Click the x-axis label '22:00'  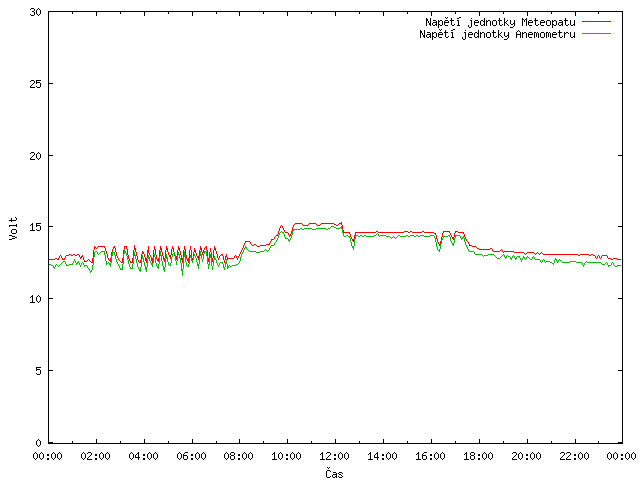[x=574, y=456]
